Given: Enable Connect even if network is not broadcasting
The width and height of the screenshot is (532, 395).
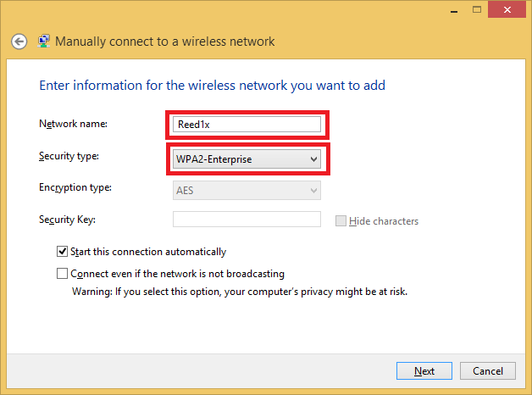Looking at the screenshot, I should point(62,274).
